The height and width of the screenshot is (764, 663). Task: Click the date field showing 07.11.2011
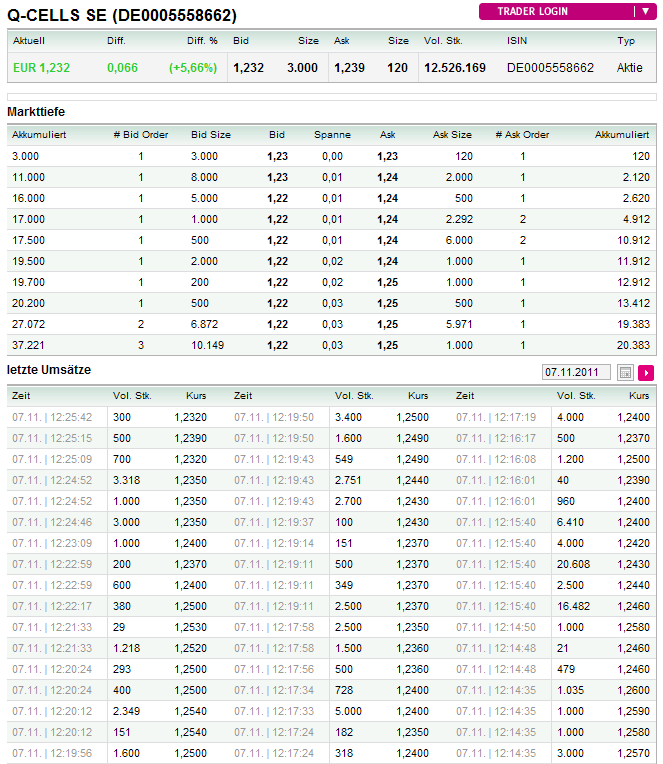[x=577, y=372]
